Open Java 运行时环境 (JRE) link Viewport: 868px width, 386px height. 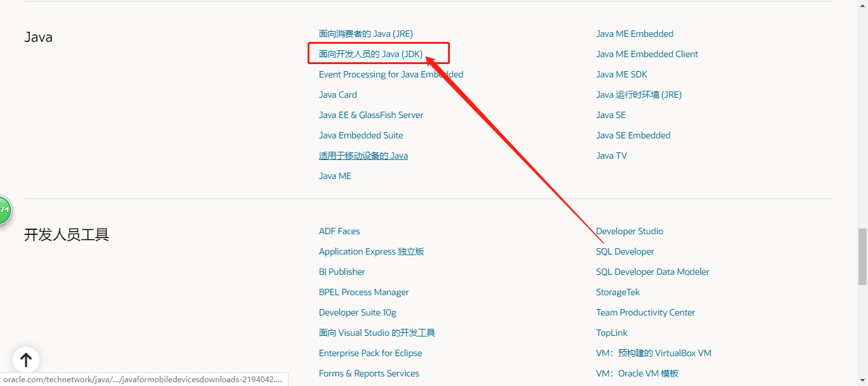(639, 95)
